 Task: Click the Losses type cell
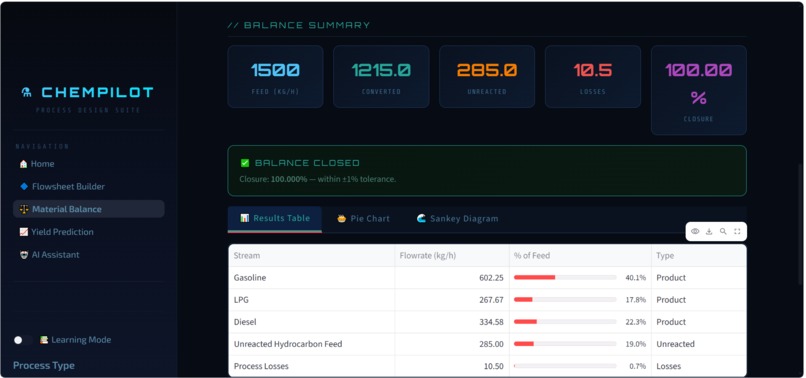pos(699,366)
